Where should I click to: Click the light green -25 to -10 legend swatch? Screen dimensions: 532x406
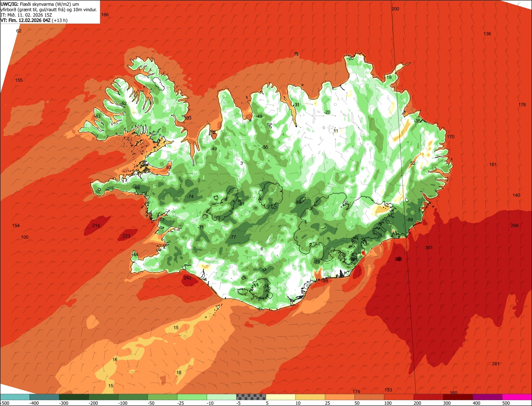tap(192, 396)
